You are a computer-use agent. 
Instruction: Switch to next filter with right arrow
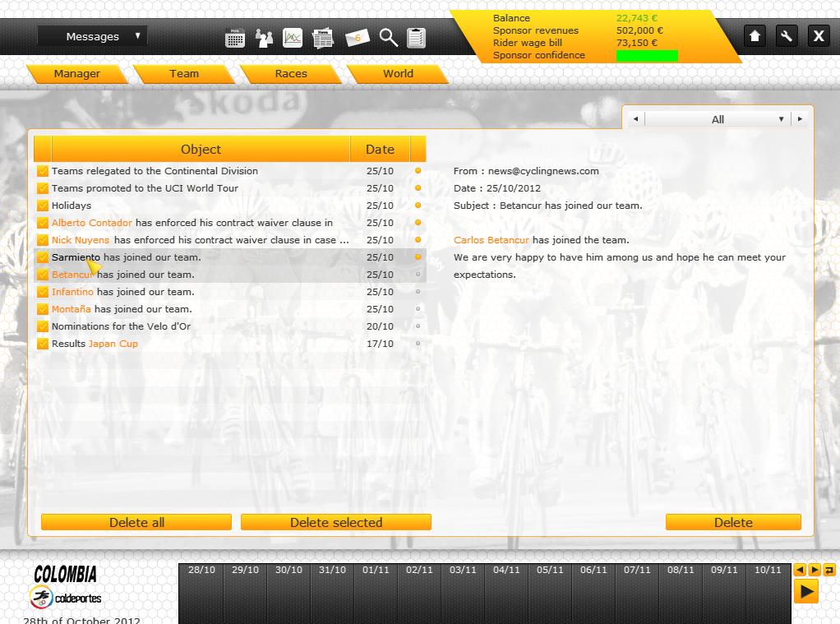tap(800, 119)
